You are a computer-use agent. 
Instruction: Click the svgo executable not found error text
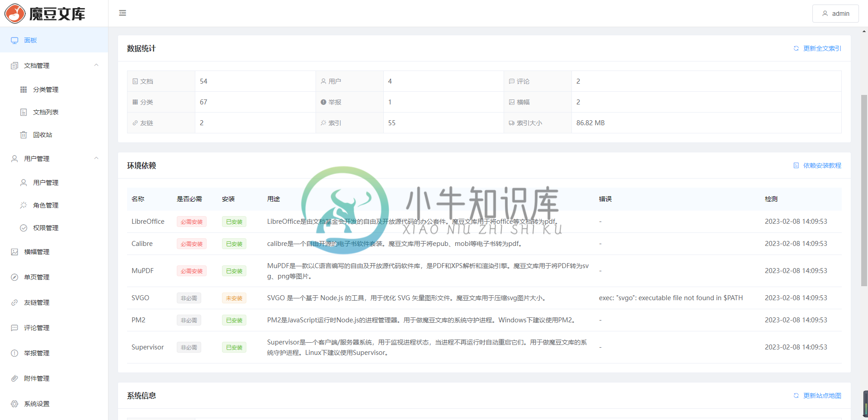pos(670,298)
